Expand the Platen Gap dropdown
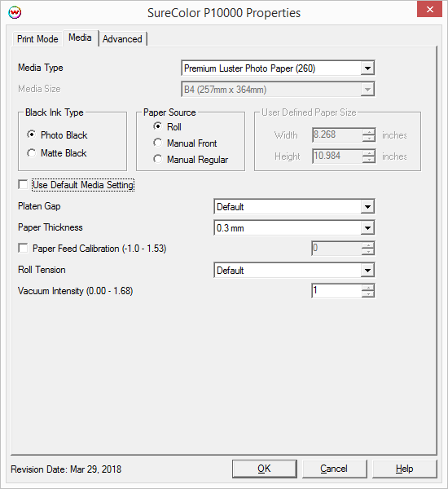This screenshot has height=489, width=448. pos(367,206)
